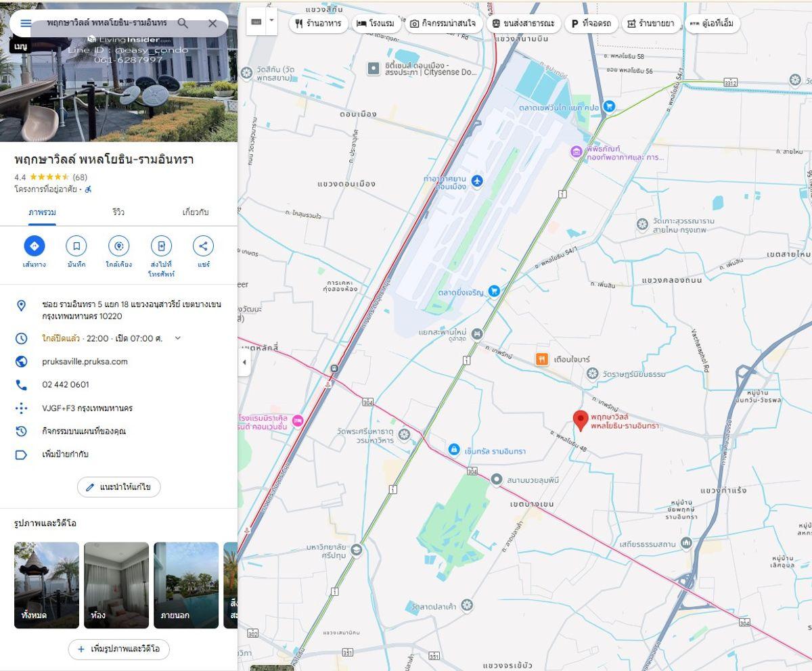The height and width of the screenshot is (671, 812).
Task: Open pruksaville.pruksa.com website link
Action: click(x=85, y=361)
